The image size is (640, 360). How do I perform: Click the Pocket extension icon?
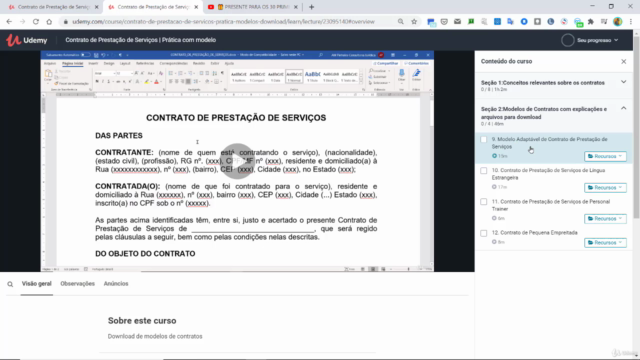[x=444, y=22]
